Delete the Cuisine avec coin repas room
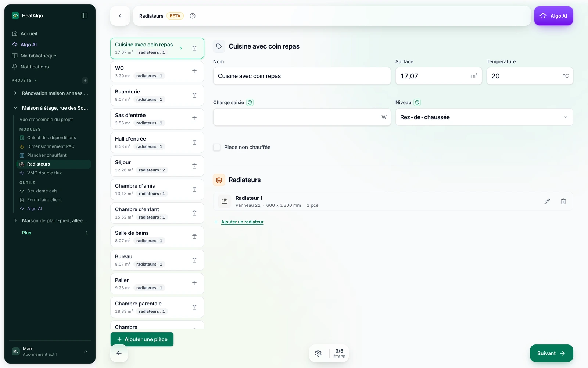This screenshot has height=368, width=588. click(x=194, y=48)
